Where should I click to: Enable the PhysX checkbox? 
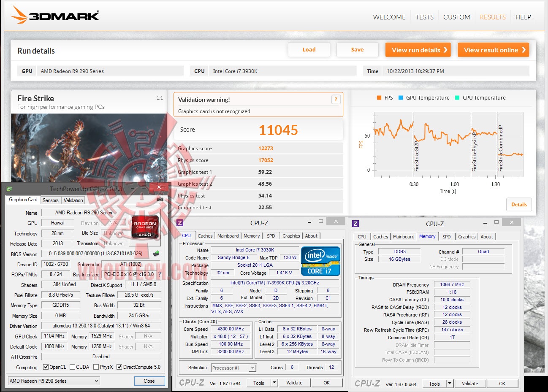[x=96, y=367]
